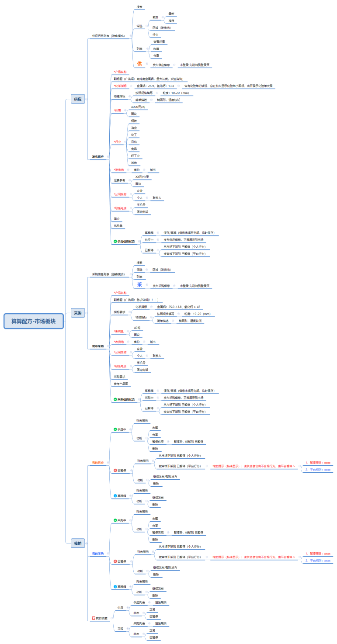This screenshot has height=644, width=337.
Task: Select the orange 供 icon
Action: (x=140, y=64)
